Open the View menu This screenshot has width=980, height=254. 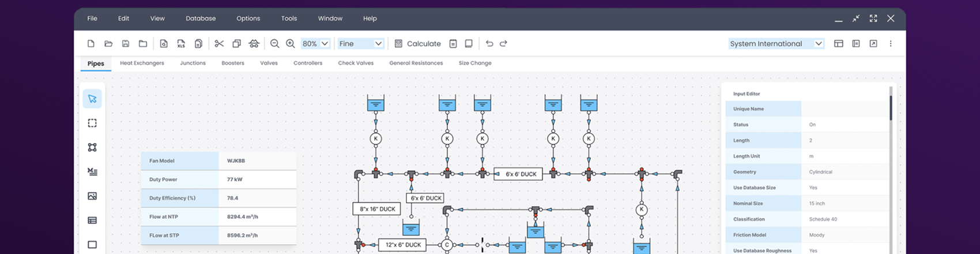[157, 18]
